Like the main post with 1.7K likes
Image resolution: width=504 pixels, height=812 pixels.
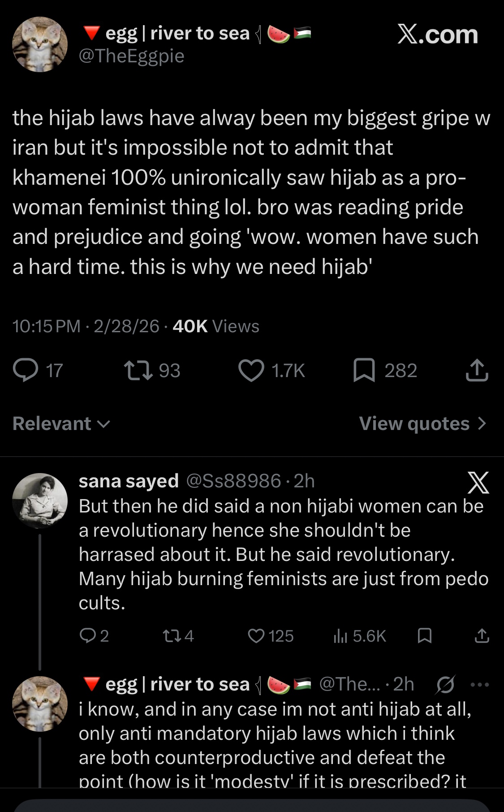pyautogui.click(x=251, y=370)
